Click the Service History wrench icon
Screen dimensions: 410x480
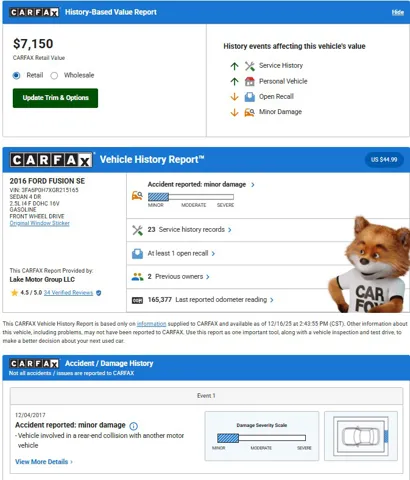(x=250, y=66)
